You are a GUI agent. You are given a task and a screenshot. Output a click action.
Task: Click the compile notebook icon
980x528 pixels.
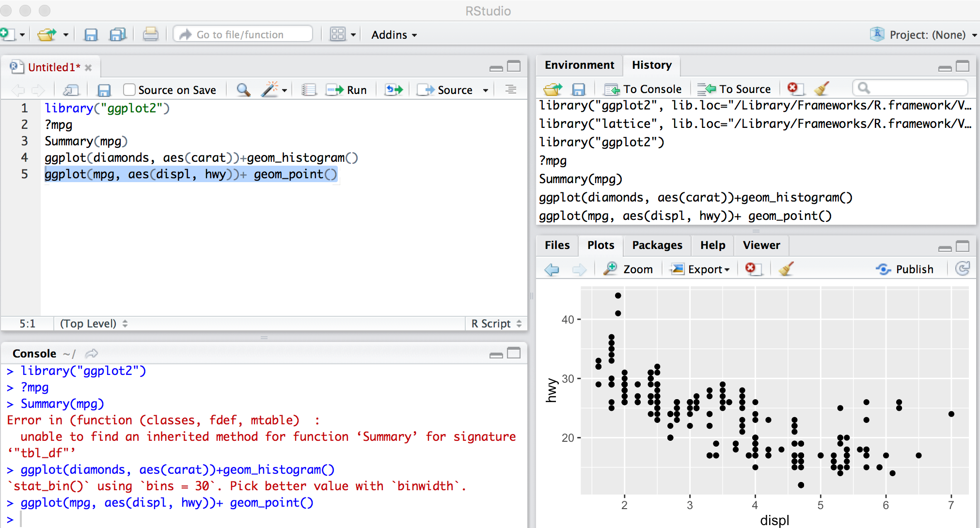309,90
